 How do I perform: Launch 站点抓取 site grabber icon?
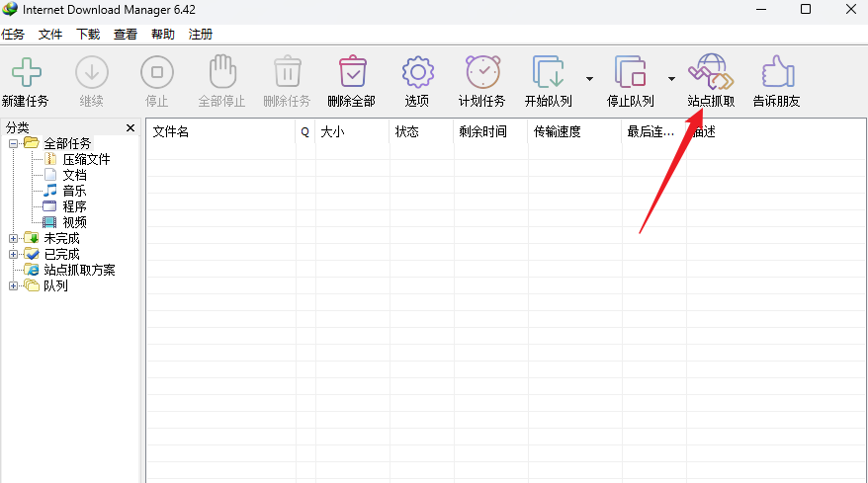(x=711, y=71)
